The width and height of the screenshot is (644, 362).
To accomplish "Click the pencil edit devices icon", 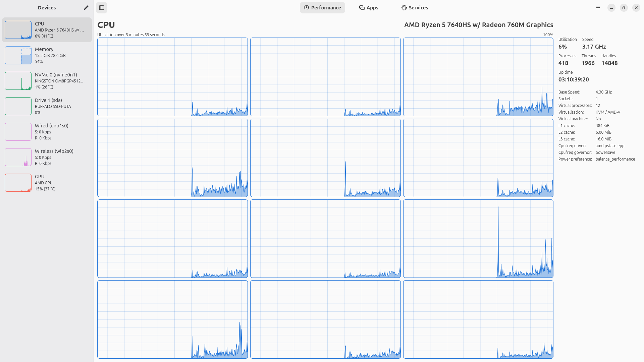I will [x=86, y=8].
